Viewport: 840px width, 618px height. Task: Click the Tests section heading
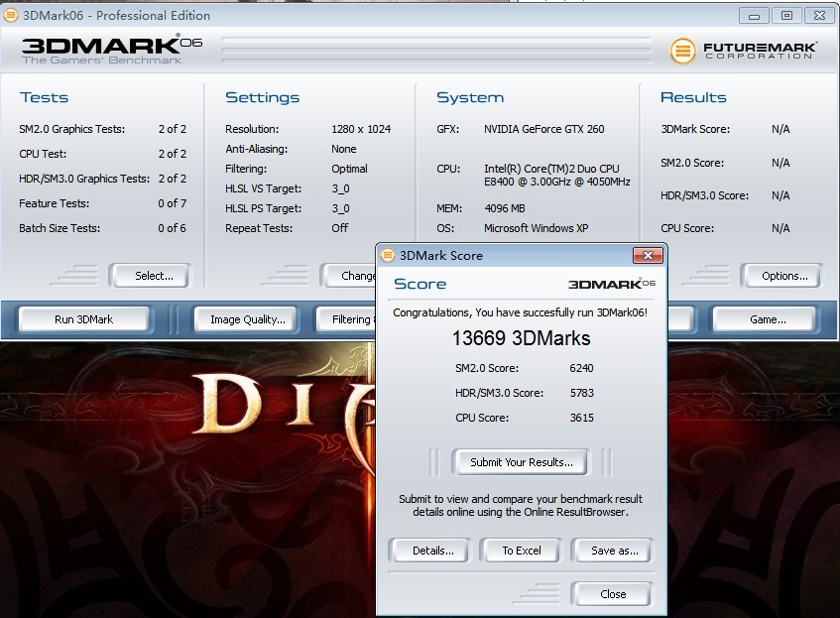[44, 97]
